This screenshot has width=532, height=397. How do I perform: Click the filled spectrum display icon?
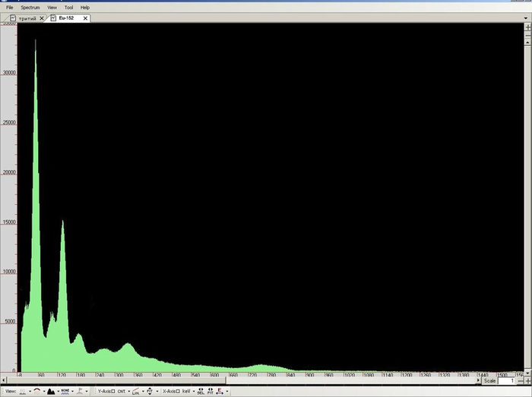[51, 391]
